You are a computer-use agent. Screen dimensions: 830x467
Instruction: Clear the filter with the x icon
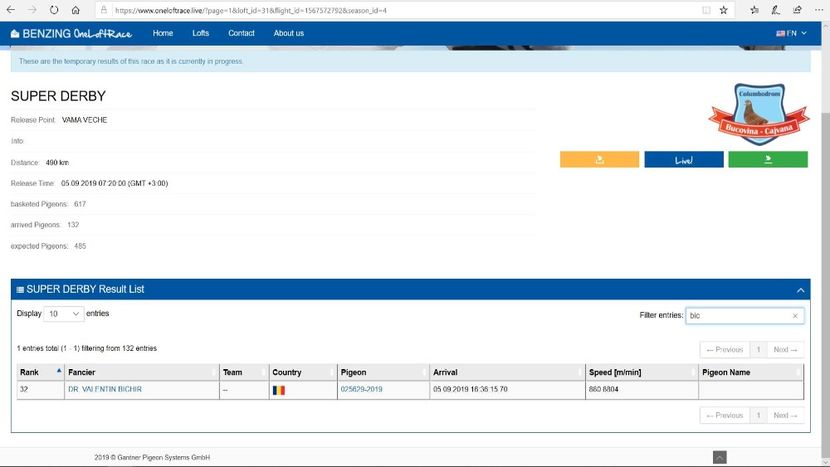click(795, 315)
